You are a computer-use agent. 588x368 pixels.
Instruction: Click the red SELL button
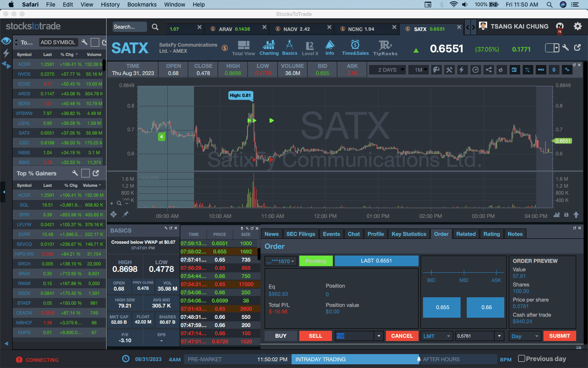click(x=315, y=336)
